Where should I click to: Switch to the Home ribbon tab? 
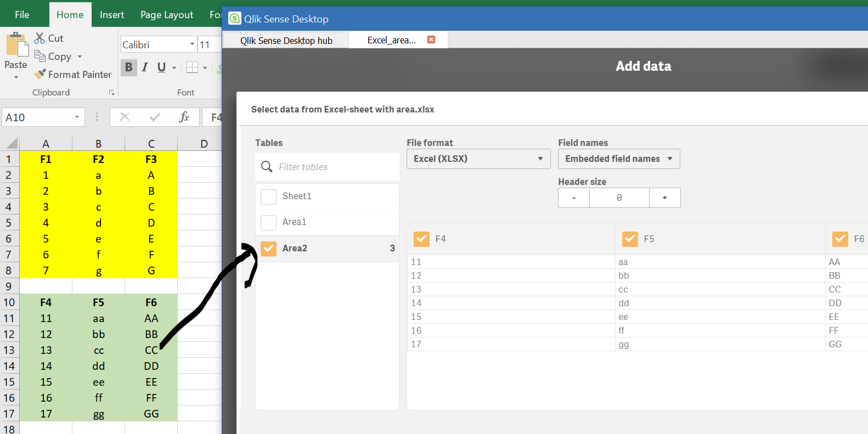(x=70, y=15)
